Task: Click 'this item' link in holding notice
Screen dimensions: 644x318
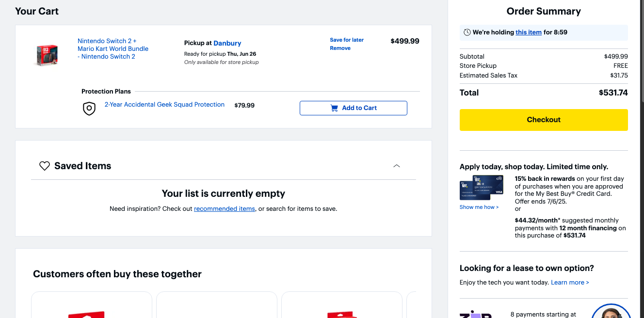Action: pos(529,32)
